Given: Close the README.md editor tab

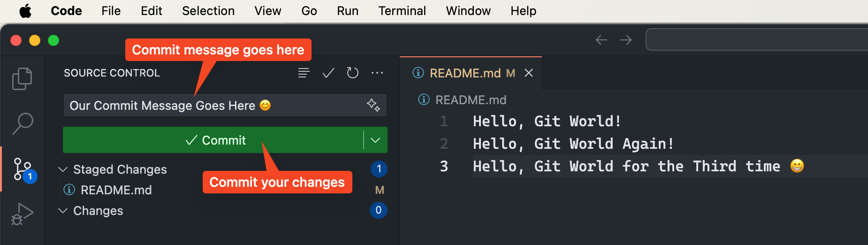Looking at the screenshot, I should click(x=529, y=73).
